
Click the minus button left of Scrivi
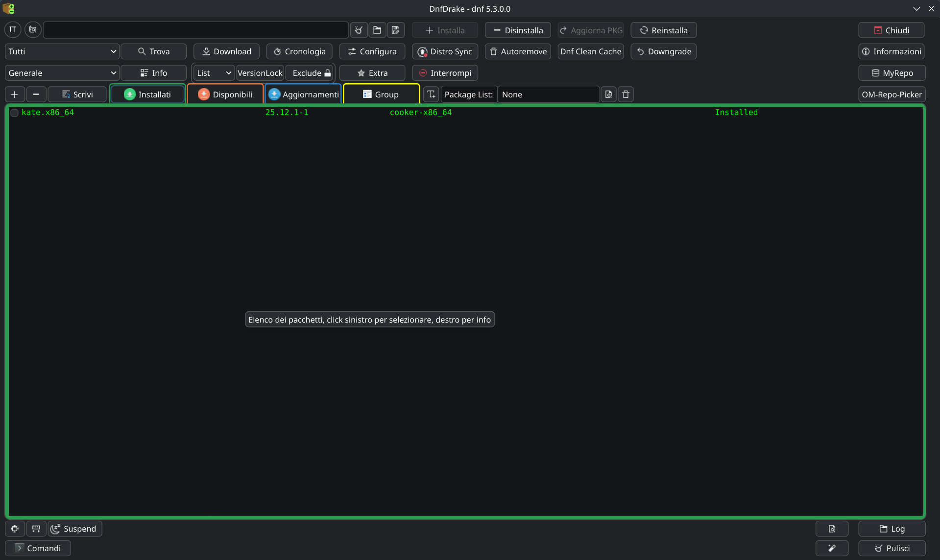click(x=36, y=94)
